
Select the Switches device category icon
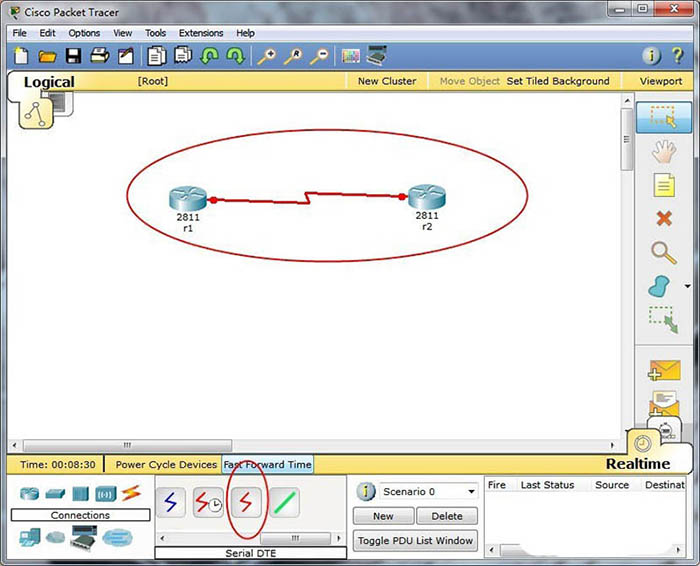[55, 494]
